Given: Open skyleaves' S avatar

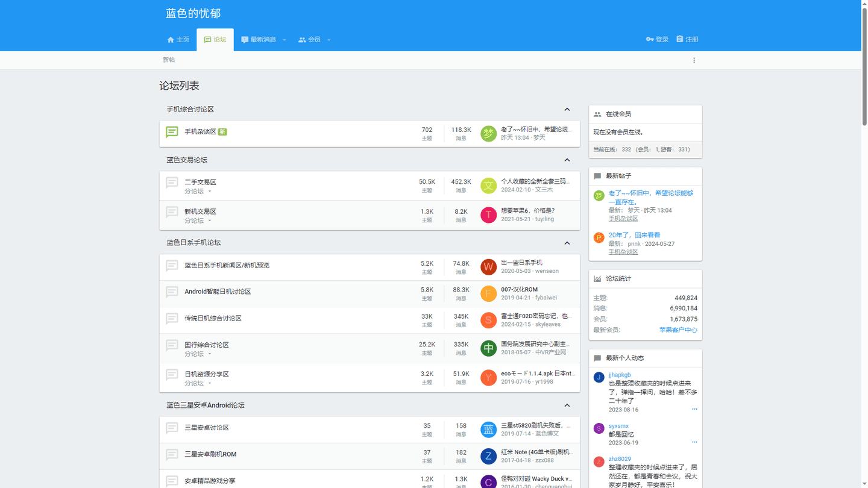Looking at the screenshot, I should click(x=488, y=320).
